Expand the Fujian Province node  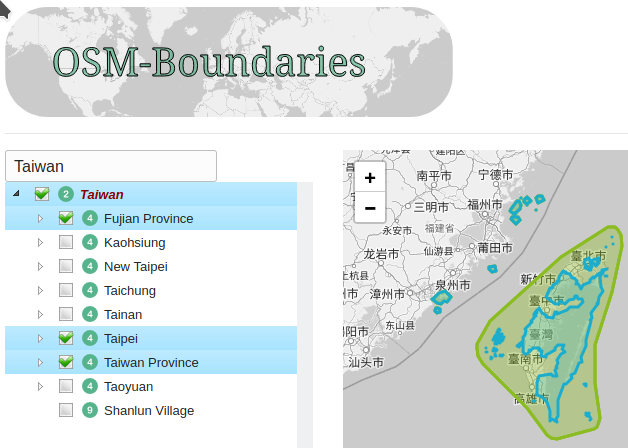[x=40, y=219]
